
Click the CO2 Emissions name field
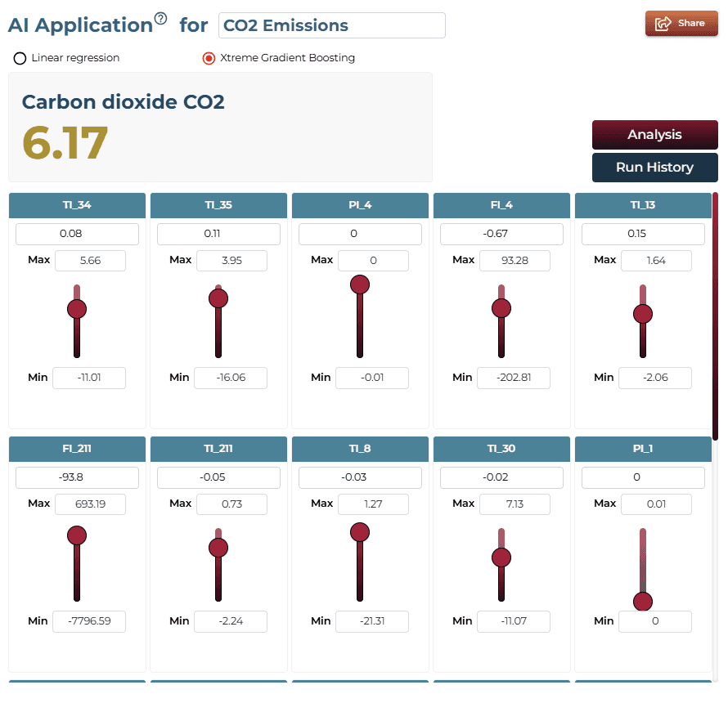[x=331, y=25]
